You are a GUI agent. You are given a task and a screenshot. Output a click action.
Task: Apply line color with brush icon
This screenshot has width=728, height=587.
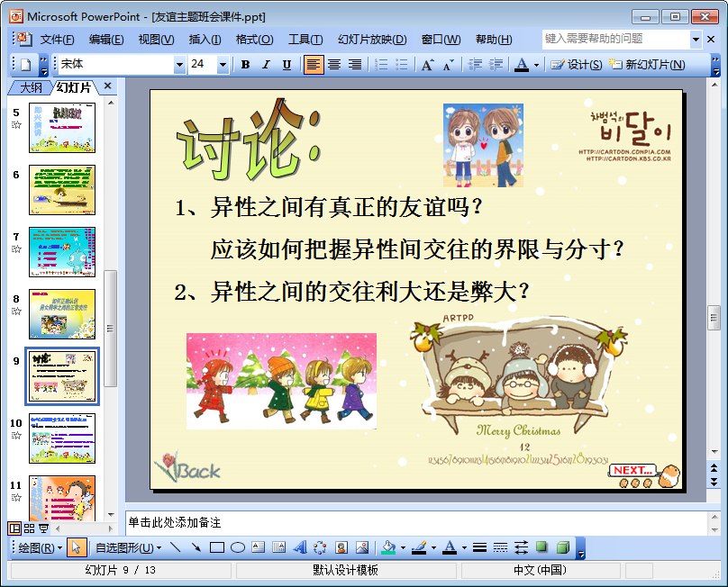(419, 548)
